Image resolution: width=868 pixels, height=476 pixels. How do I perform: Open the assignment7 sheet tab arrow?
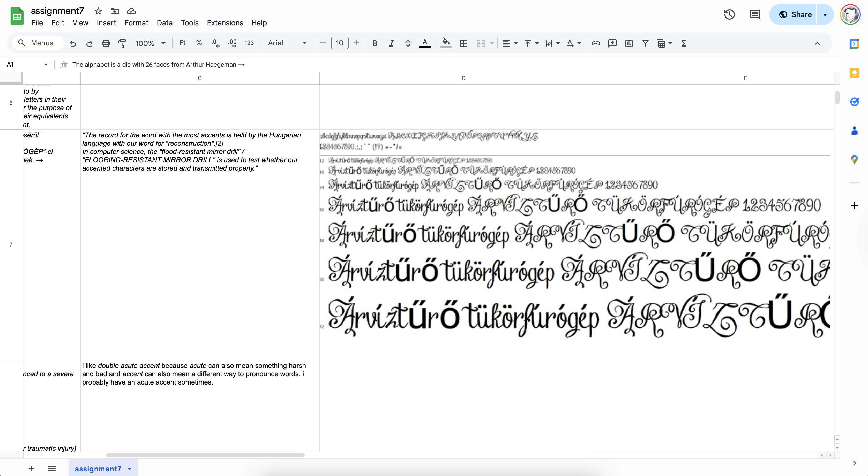(x=130, y=469)
